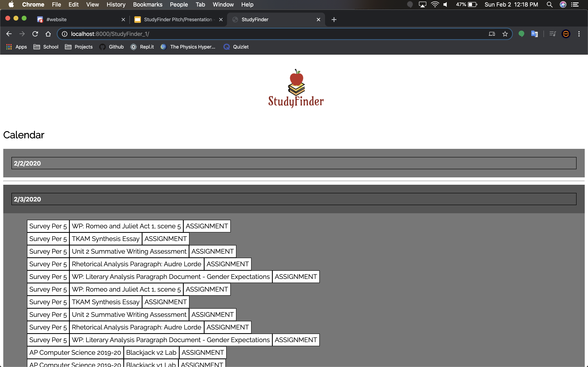This screenshot has height=367, width=588.
Task: Open the History menu
Action: click(116, 4)
